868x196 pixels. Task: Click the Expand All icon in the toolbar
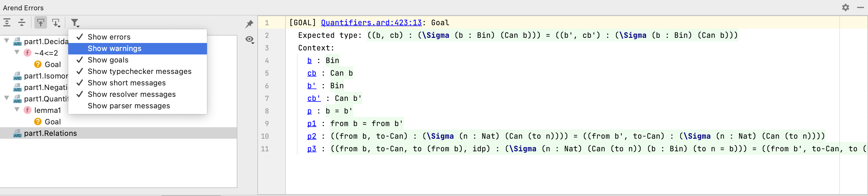pyautogui.click(x=7, y=22)
